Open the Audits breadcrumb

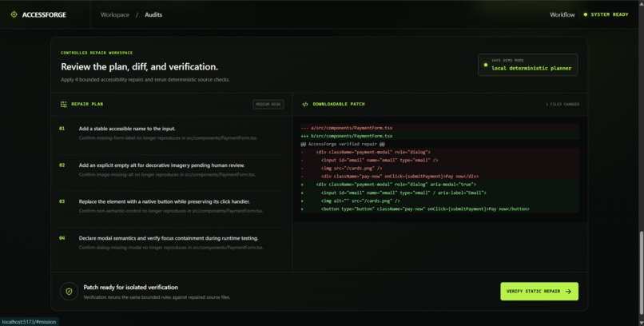(x=153, y=14)
